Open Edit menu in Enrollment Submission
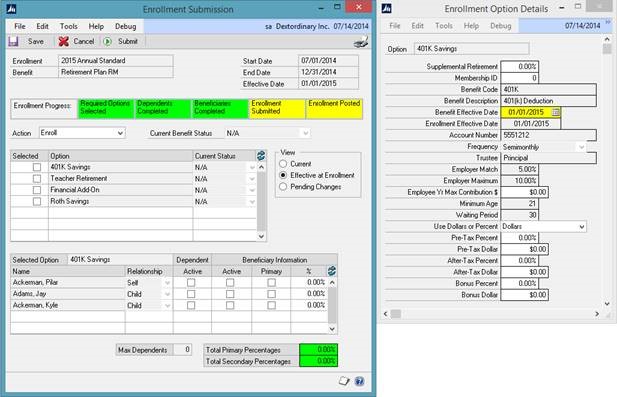 [42, 26]
